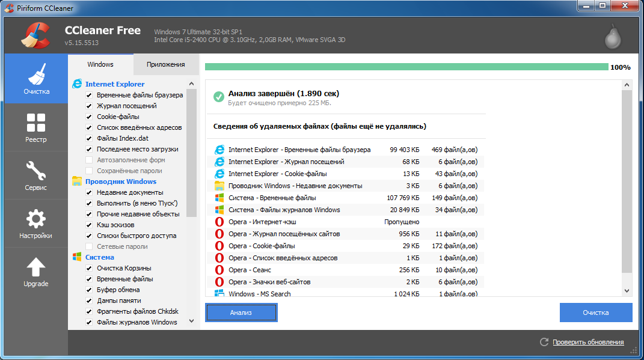Click the Upgrade arrow icon
Image resolution: width=644 pixels, height=360 pixels.
[x=35, y=267]
